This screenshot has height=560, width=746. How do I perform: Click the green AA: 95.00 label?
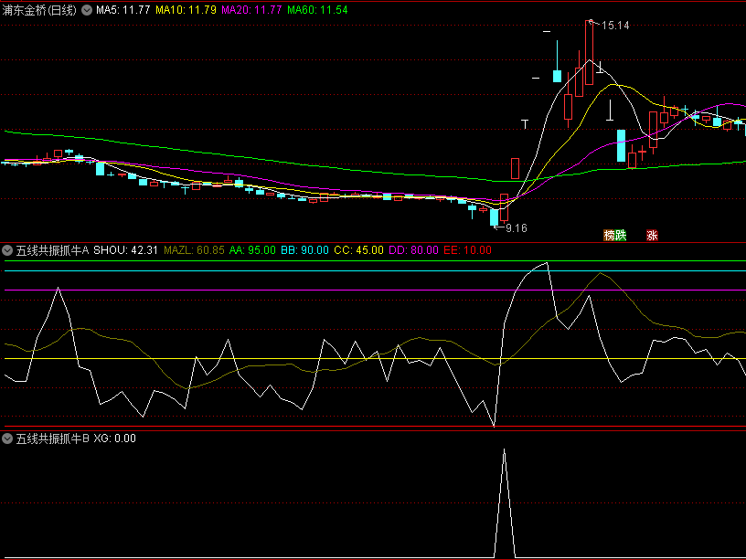pyautogui.click(x=250, y=249)
